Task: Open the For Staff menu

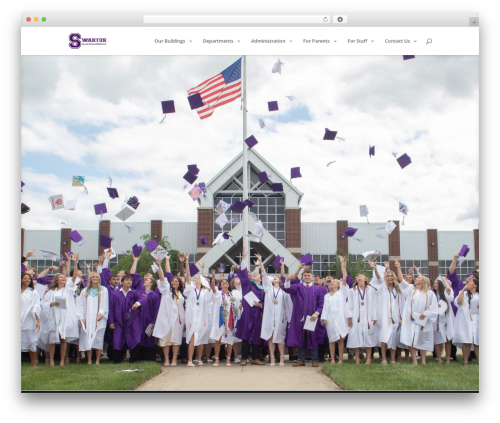Action: click(x=357, y=41)
